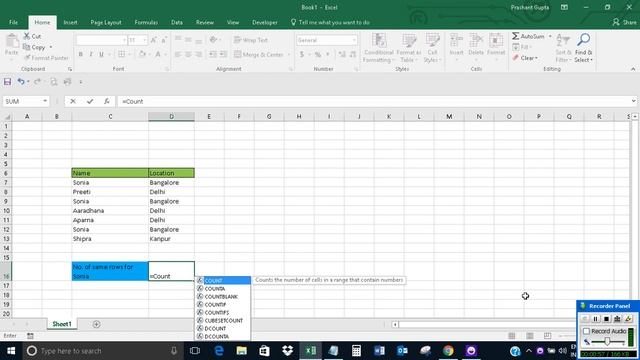Select the Sheet1 tab
This screenshot has height=360, width=640.
tap(62, 324)
